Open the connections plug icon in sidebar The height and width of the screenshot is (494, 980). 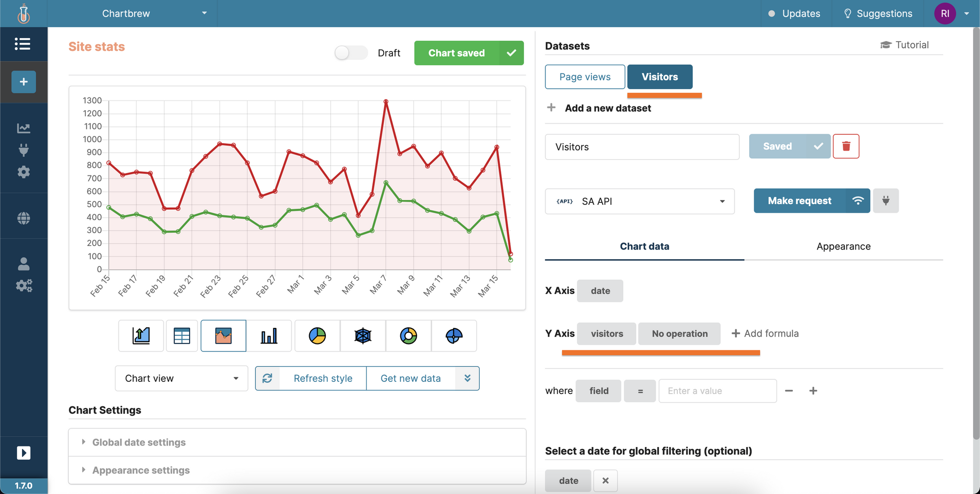[x=24, y=150]
